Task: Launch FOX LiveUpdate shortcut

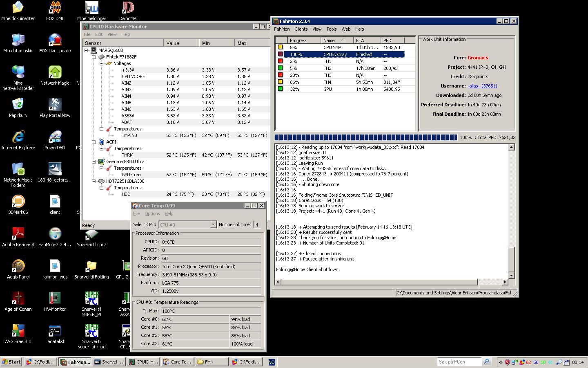Action: tap(55, 43)
